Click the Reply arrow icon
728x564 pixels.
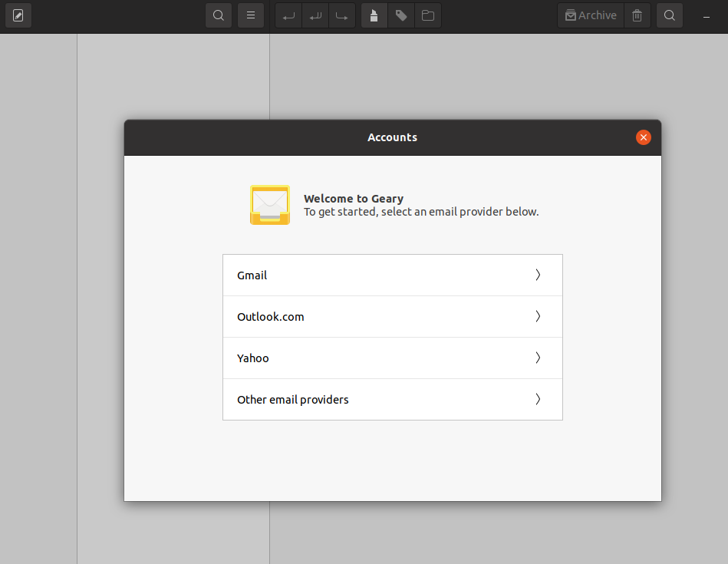pos(288,15)
